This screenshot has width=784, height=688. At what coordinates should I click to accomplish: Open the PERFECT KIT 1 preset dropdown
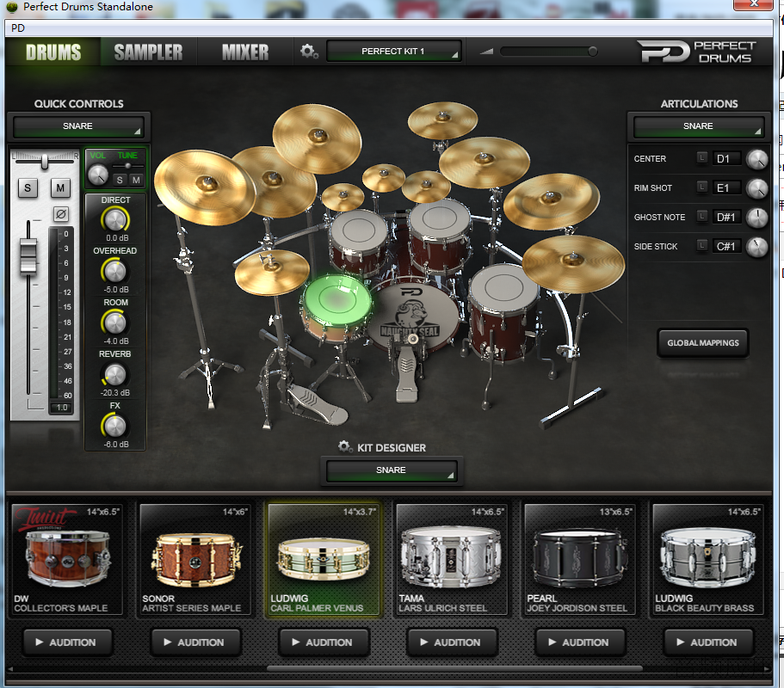[393, 51]
